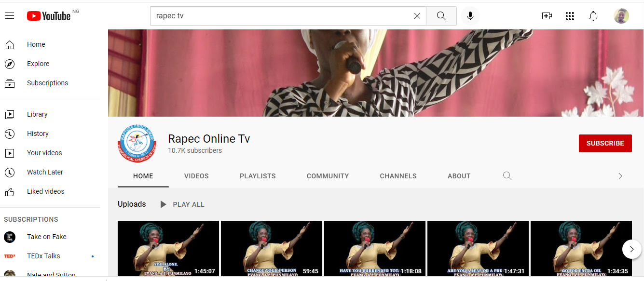The width and height of the screenshot is (644, 281).
Task: Open the account avatar menu
Action: point(621,16)
